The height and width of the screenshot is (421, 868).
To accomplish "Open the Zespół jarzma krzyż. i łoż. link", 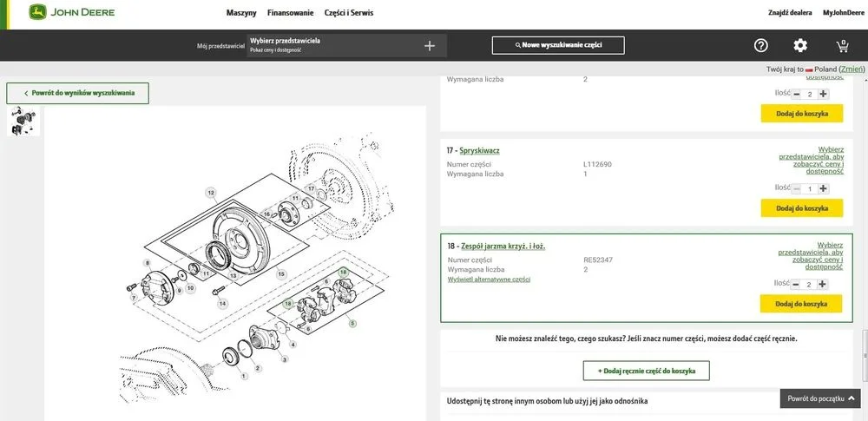I will [x=503, y=246].
